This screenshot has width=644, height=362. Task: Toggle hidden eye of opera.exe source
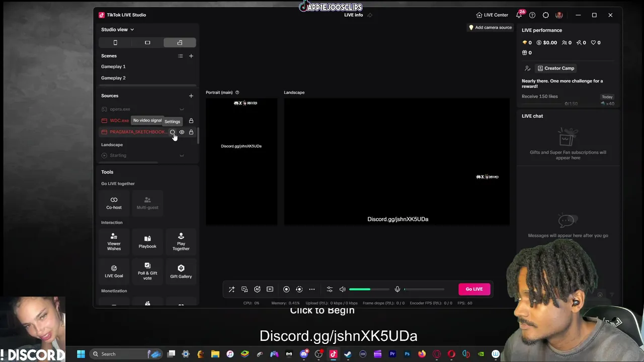(x=182, y=109)
